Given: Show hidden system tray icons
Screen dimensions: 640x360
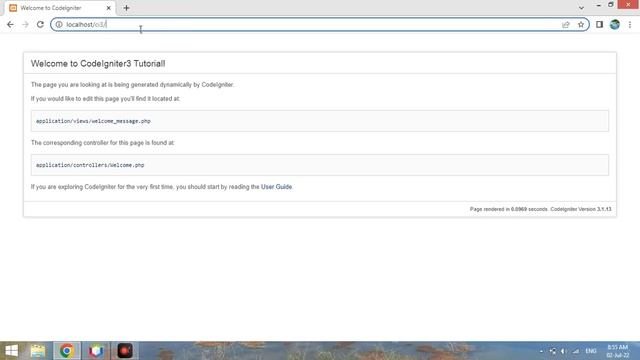Looking at the screenshot, I should point(541,351).
